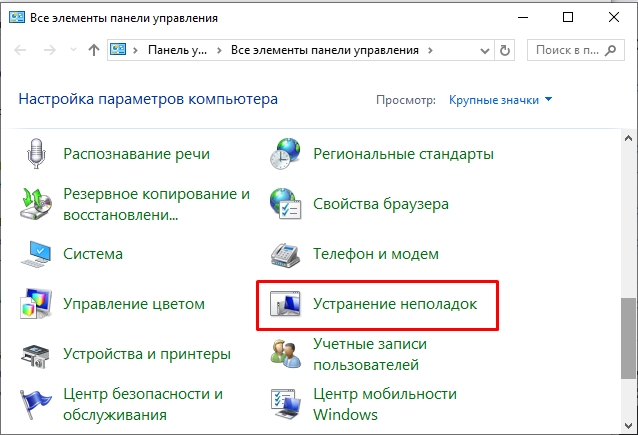Click the refresh button by address bar
This screenshot has width=638, height=435.
(506, 49)
